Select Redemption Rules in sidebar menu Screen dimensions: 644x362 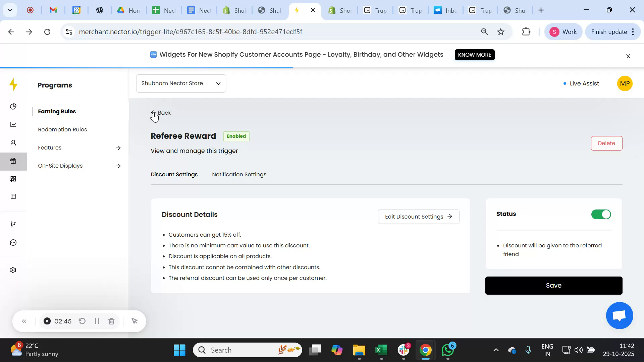pyautogui.click(x=62, y=129)
